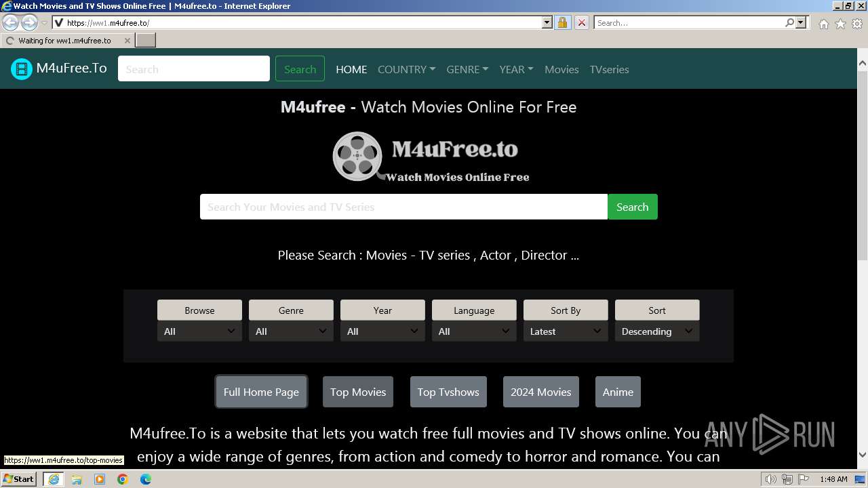Click the Year filter label button
868x488 pixels.
(382, 310)
